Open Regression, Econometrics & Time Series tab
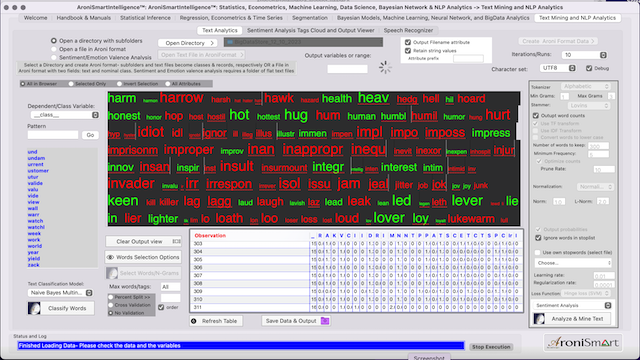640x360 pixels. (x=231, y=18)
